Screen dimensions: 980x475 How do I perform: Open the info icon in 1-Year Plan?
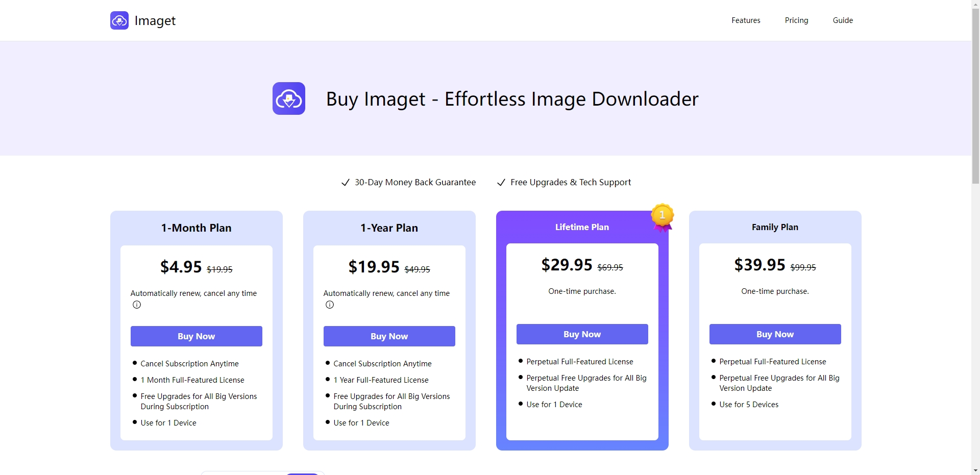click(330, 305)
